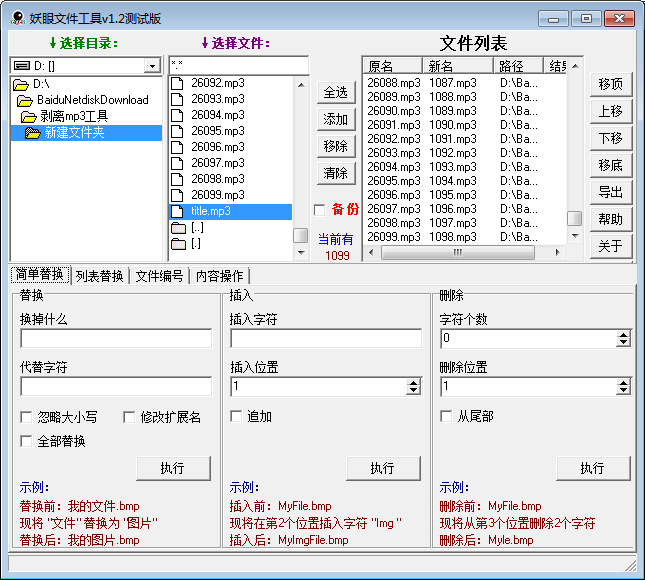Screen dimensions: 645x580
Task: Switch to the 列表替换 tab
Action: coord(100,276)
